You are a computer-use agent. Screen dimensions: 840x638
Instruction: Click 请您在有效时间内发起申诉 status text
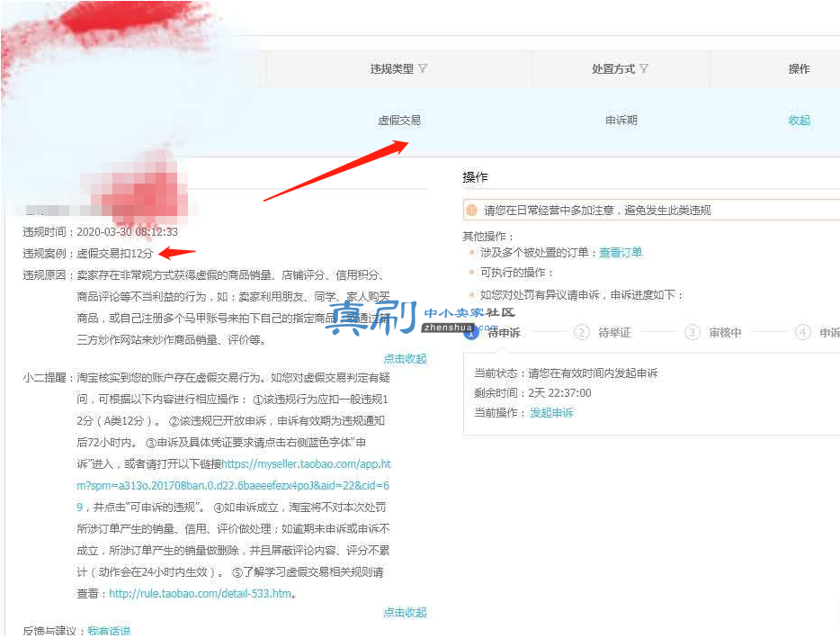point(593,373)
